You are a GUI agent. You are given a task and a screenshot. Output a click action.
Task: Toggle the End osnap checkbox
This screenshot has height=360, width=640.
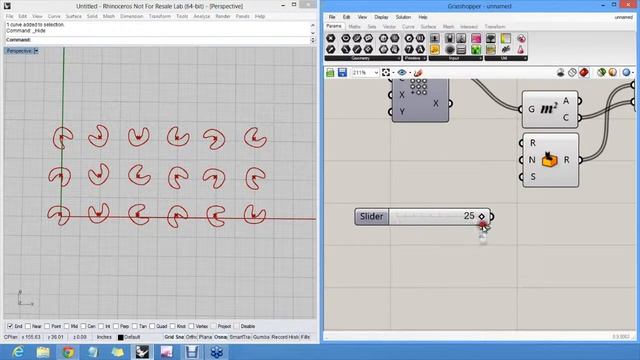(x=10, y=326)
